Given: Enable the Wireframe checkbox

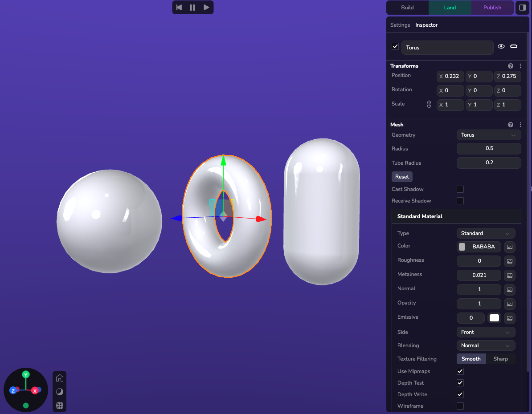Looking at the screenshot, I should click(x=460, y=406).
